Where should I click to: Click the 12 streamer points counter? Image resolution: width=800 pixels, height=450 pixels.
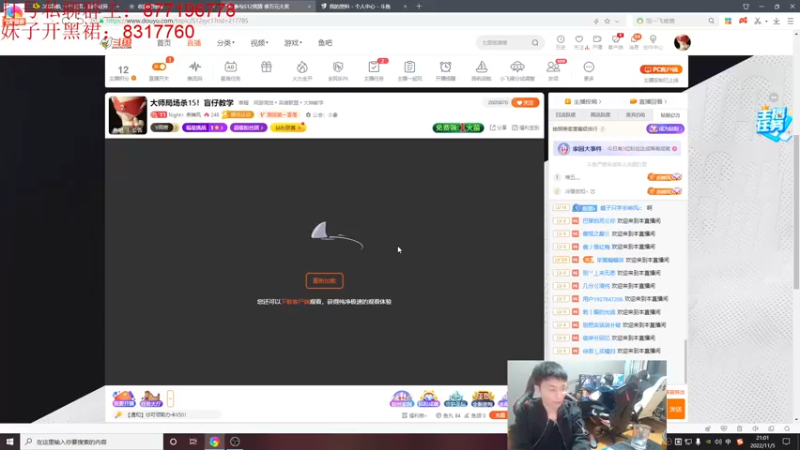click(x=123, y=69)
